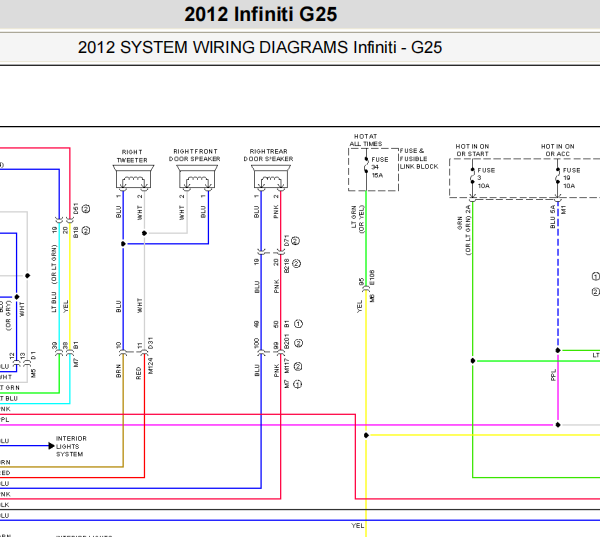Click the 'RIGHT TWEETER' label

132,156
